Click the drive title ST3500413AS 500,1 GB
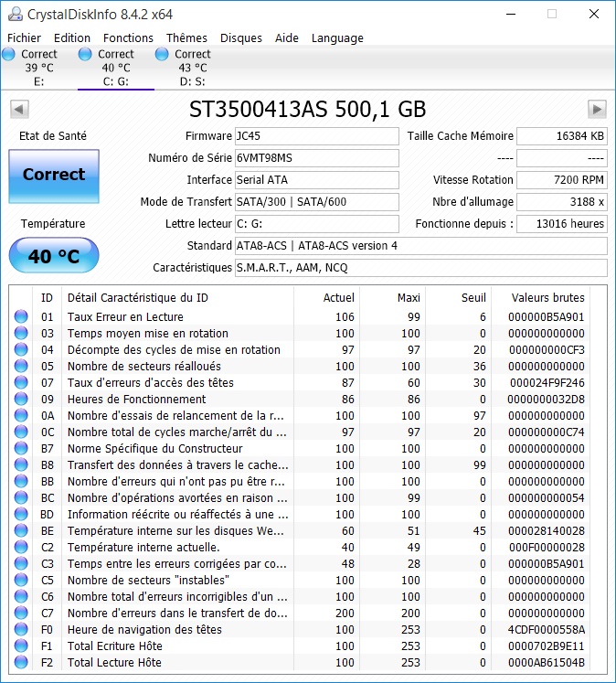Screen dimensions: 616x683 pyautogui.click(x=307, y=110)
